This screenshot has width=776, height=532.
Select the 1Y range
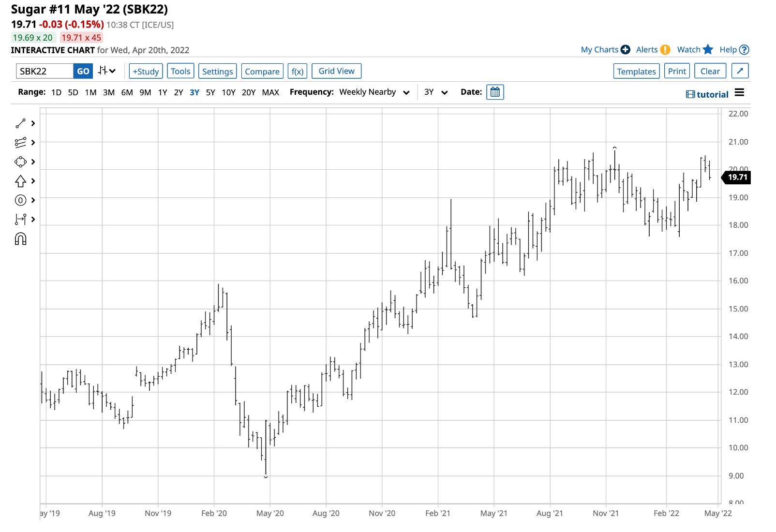163,92
